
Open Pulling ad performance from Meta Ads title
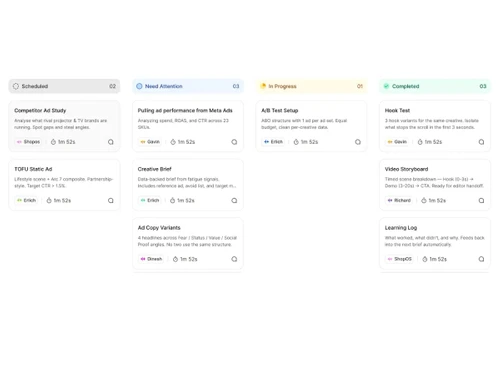click(185, 110)
